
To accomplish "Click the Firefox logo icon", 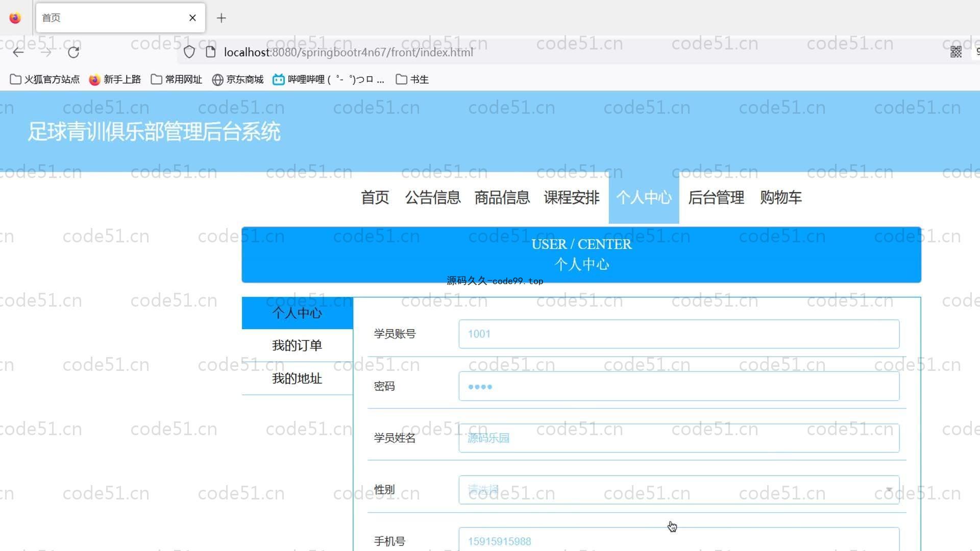I will [x=15, y=18].
